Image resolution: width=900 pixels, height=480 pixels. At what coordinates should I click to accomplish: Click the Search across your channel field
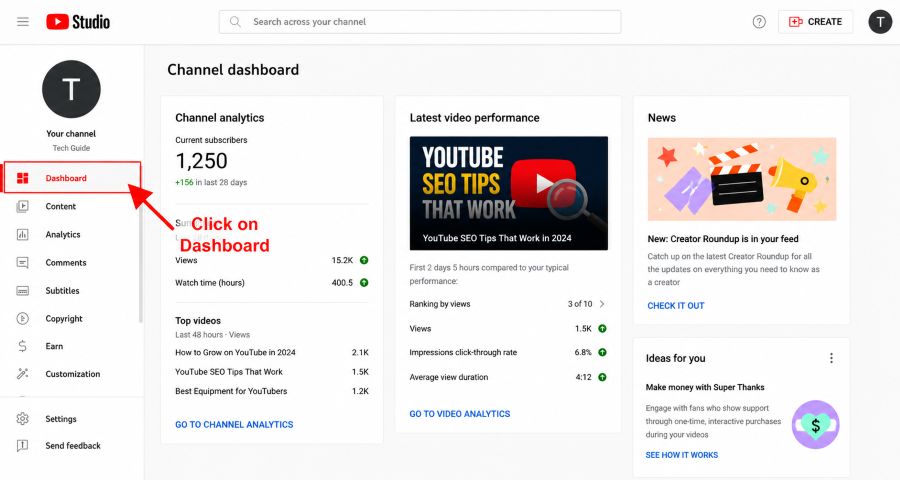420,22
